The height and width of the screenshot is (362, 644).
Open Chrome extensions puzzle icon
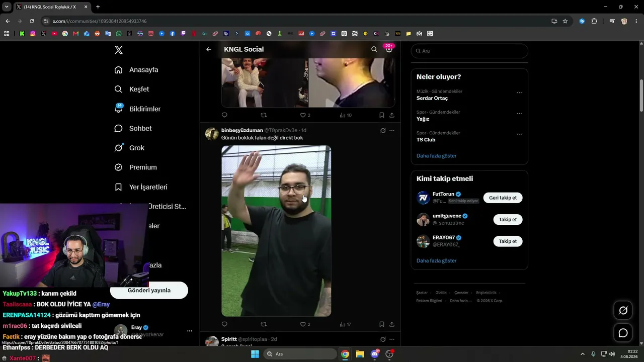click(594, 21)
